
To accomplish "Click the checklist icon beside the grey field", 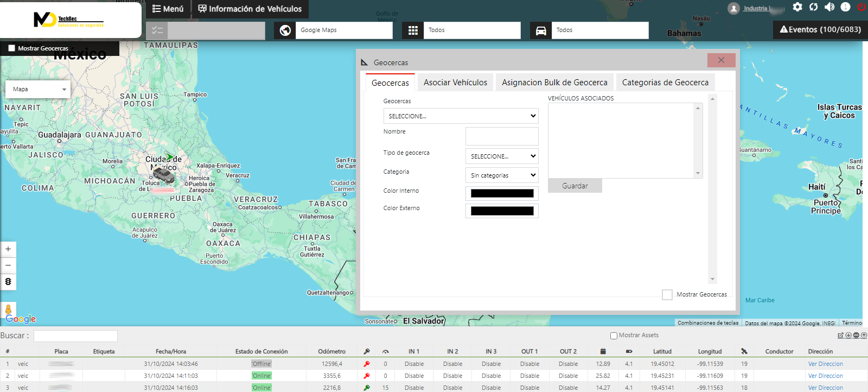I will (157, 30).
